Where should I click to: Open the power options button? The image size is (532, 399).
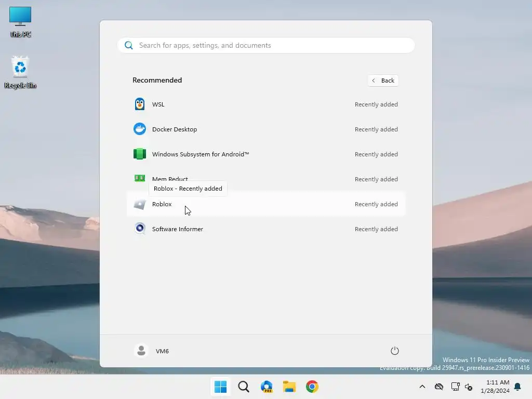coord(395,351)
